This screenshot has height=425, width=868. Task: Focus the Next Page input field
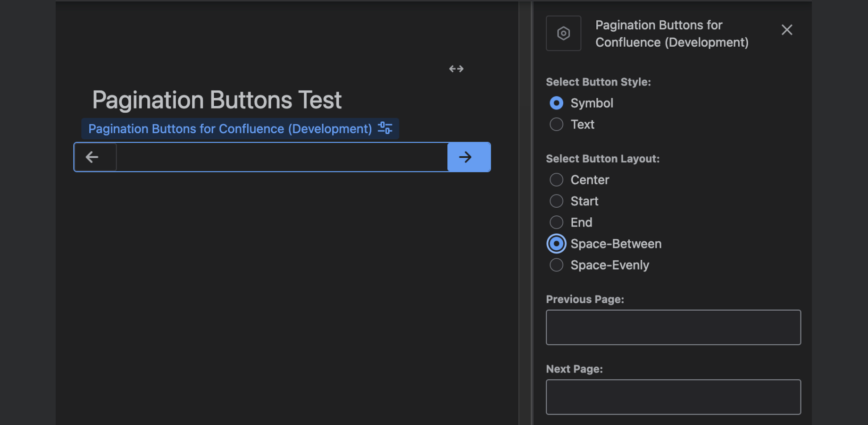[x=673, y=397]
